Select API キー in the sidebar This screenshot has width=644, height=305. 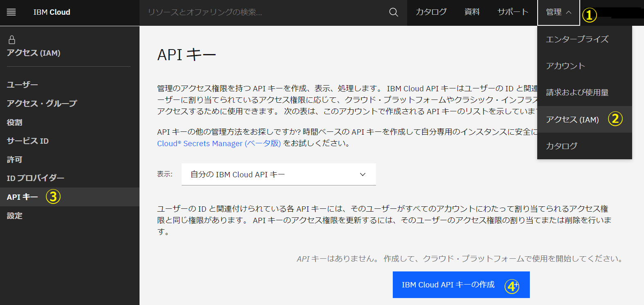pyautogui.click(x=70, y=197)
